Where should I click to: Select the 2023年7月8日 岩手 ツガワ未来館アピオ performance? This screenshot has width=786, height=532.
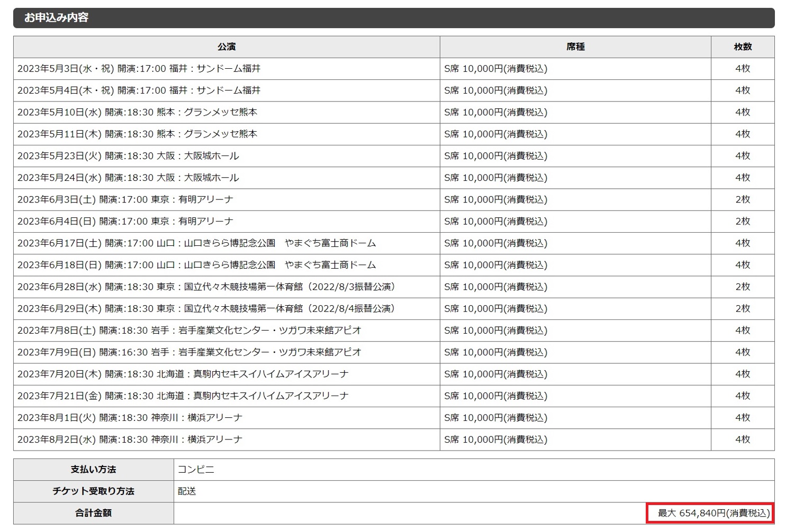(x=189, y=331)
